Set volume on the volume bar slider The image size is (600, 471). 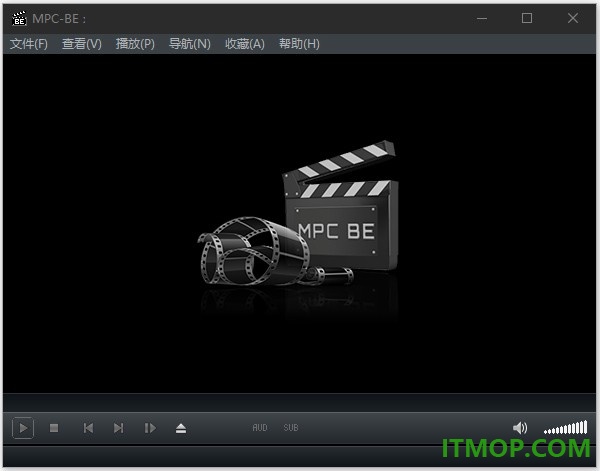tap(566, 427)
